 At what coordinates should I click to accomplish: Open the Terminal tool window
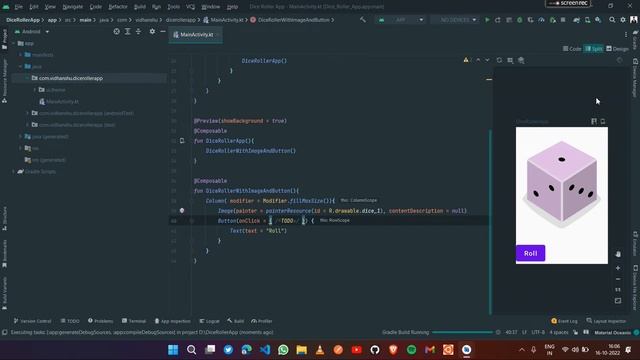134,321
